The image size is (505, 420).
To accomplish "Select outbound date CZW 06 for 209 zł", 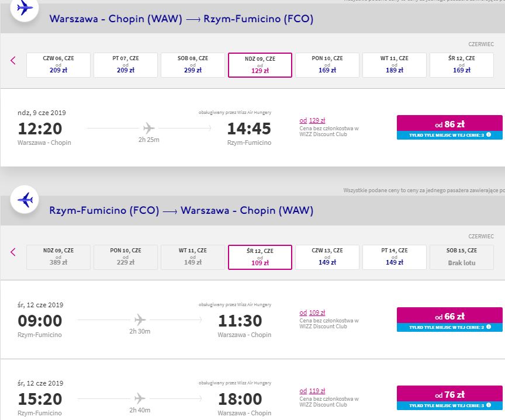I will [x=58, y=65].
